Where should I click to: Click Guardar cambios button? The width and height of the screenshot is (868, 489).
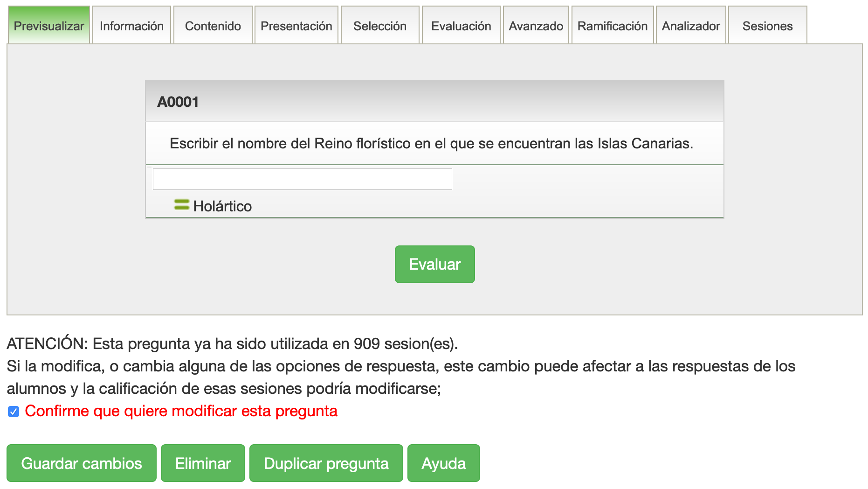pos(82,463)
